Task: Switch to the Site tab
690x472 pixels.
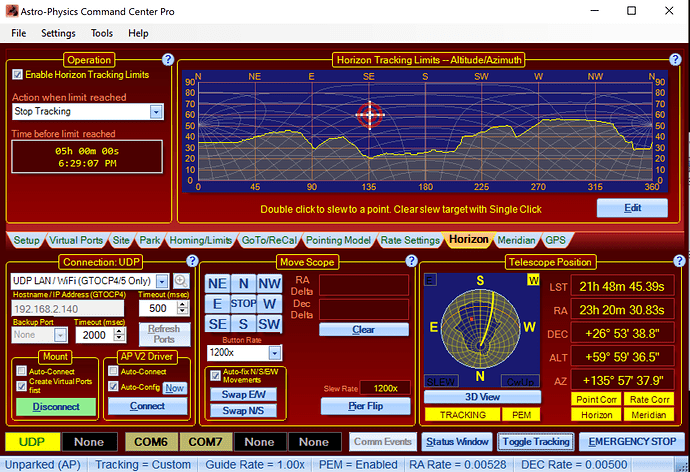Action: pos(121,240)
